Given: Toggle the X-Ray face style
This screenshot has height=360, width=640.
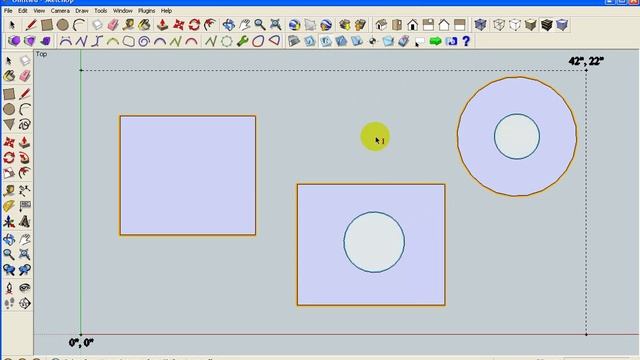Looking at the screenshot, I should click(480, 25).
